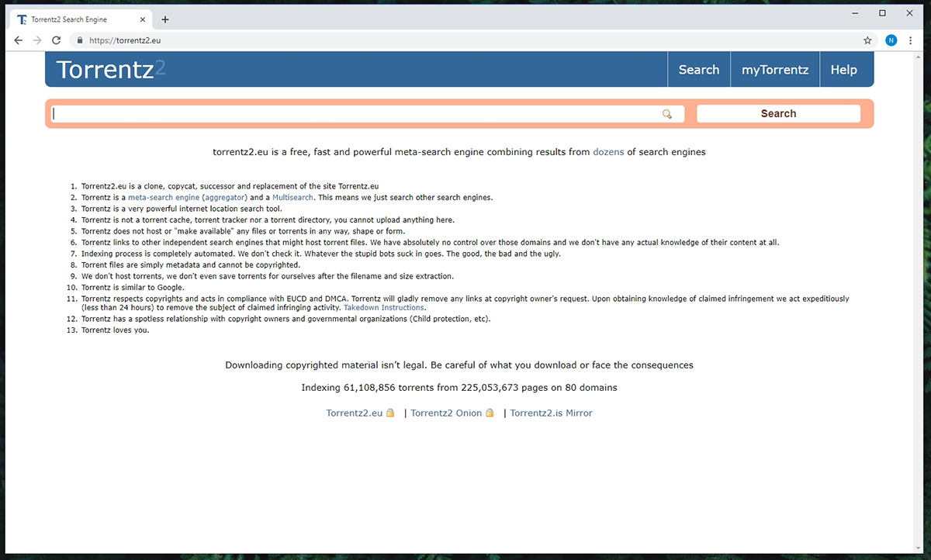Click the 'Downloading copyrighted material isn't legal' warning
The height and width of the screenshot is (560, 931).
tap(459, 365)
